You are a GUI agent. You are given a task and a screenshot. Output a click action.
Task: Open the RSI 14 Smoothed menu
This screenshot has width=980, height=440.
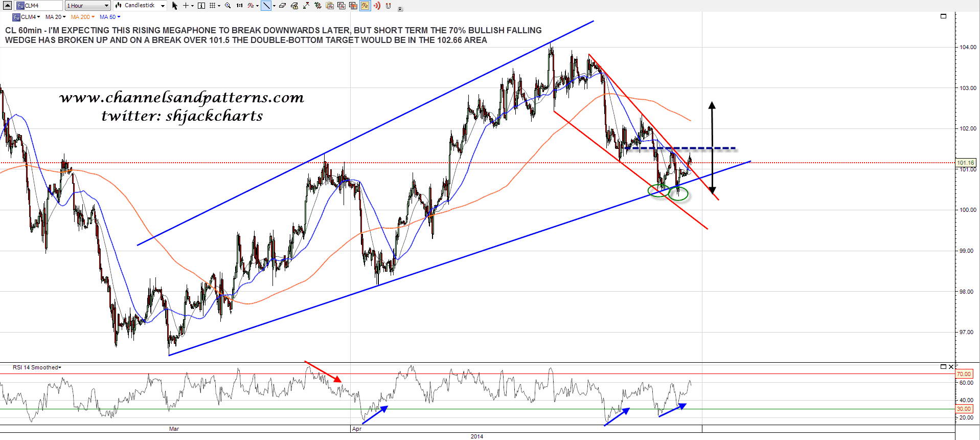(x=37, y=367)
